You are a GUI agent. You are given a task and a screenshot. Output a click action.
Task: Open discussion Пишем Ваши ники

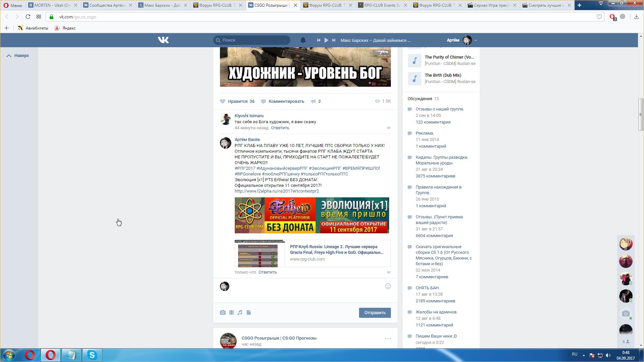click(436, 336)
